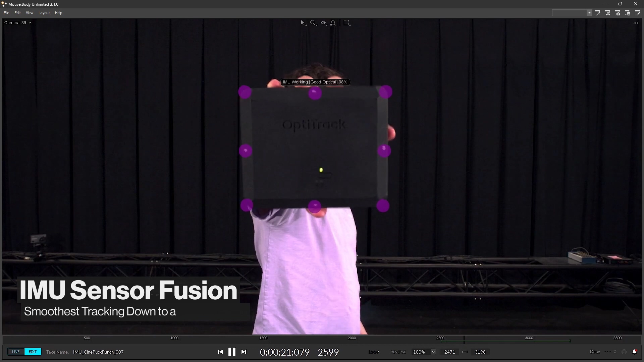Image resolution: width=644 pixels, height=362 pixels.
Task: Open the edit pencil layout icon
Action: (637, 13)
